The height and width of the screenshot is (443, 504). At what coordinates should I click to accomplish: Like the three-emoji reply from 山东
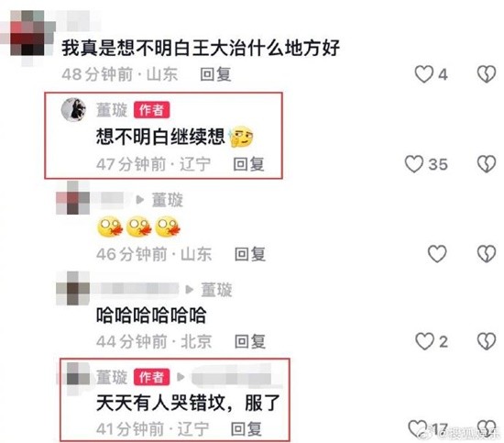[437, 253]
